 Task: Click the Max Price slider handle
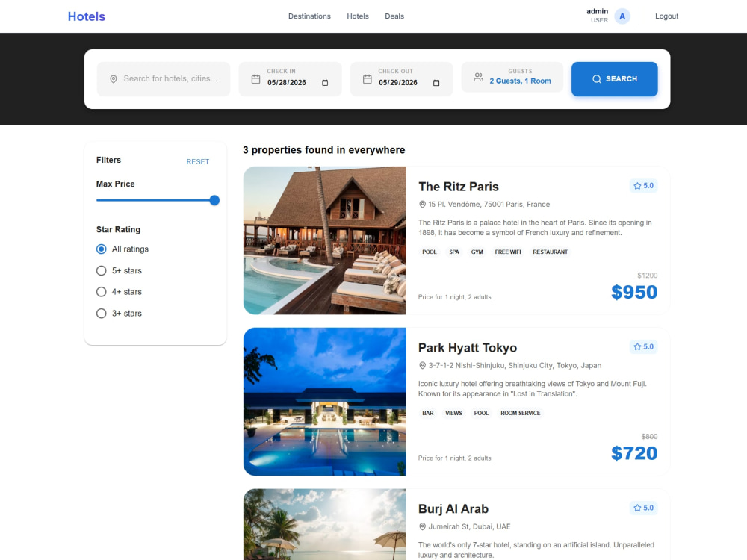pyautogui.click(x=214, y=200)
